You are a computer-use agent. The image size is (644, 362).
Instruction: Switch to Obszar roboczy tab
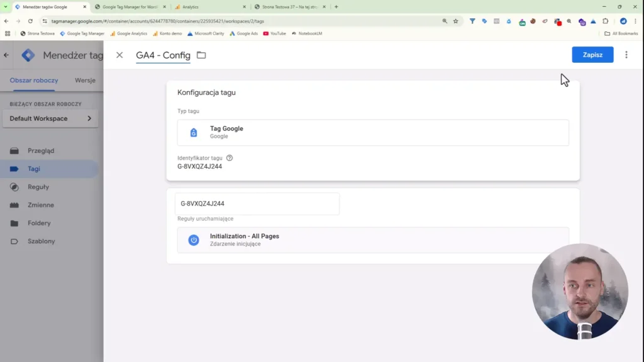34,80
